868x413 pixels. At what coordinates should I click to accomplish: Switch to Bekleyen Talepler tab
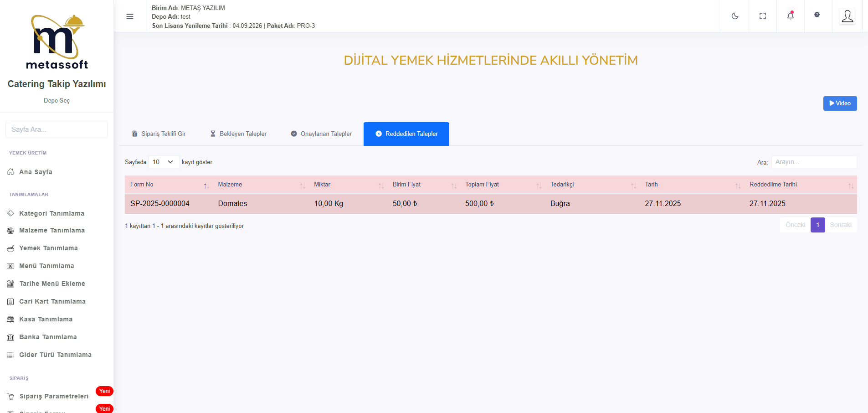point(238,134)
